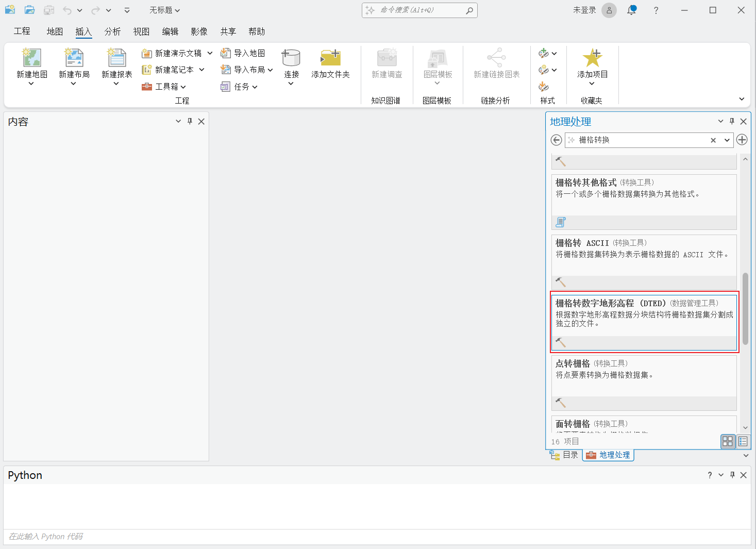Clear the 栅格转换 search text
The image size is (756, 549).
[x=713, y=140]
